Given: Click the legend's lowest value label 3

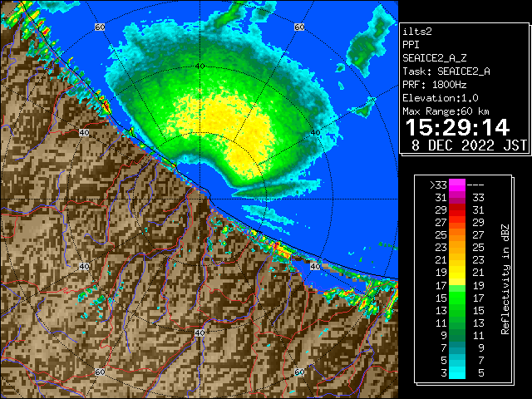Looking at the screenshot, I should click(x=444, y=373).
